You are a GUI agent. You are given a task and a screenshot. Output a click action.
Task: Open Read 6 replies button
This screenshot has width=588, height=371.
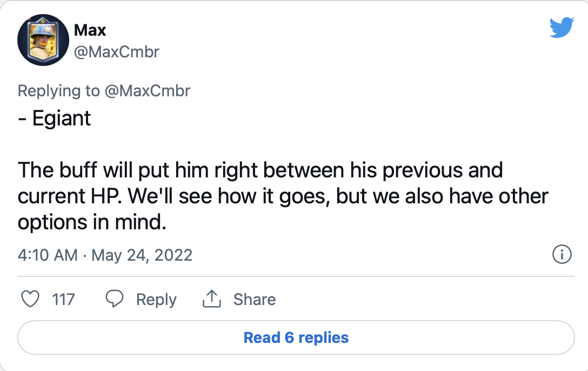click(296, 337)
